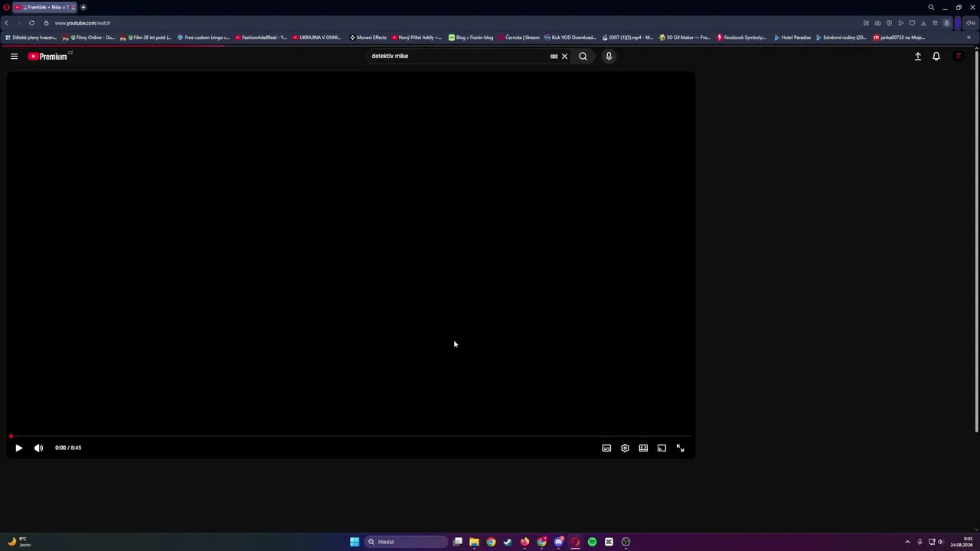Image resolution: width=980 pixels, height=551 pixels.
Task: Open browser profile icon
Action: tap(946, 23)
